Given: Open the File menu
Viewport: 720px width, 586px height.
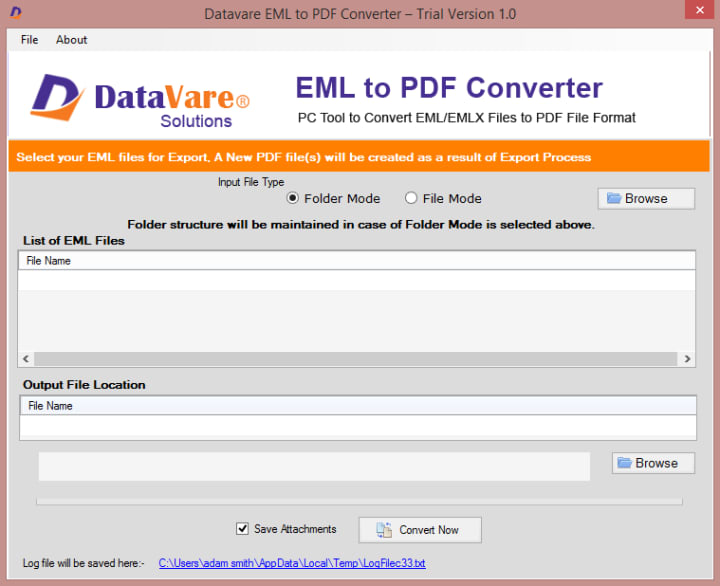Looking at the screenshot, I should [29, 40].
